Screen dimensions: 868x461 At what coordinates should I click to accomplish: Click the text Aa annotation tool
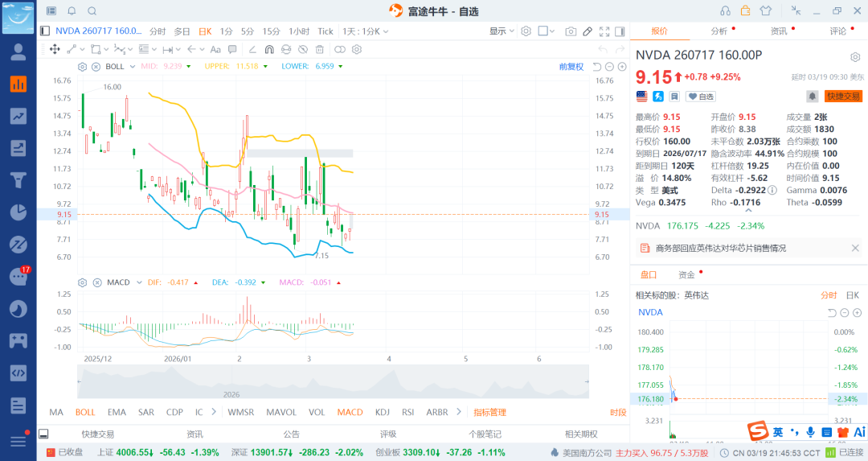pyautogui.click(x=215, y=49)
